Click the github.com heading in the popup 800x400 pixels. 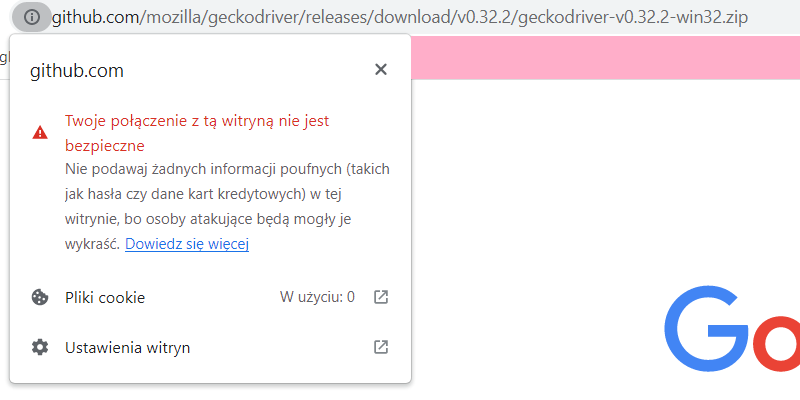coord(77,70)
